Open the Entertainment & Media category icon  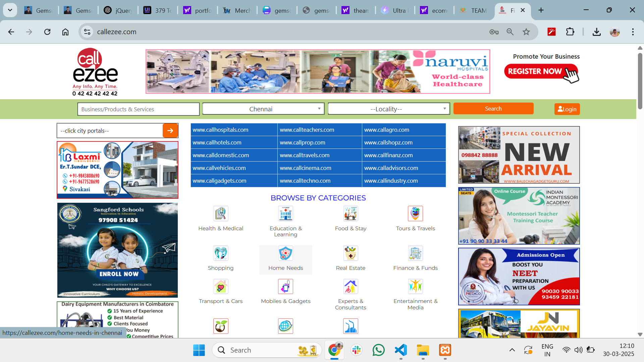415,286
